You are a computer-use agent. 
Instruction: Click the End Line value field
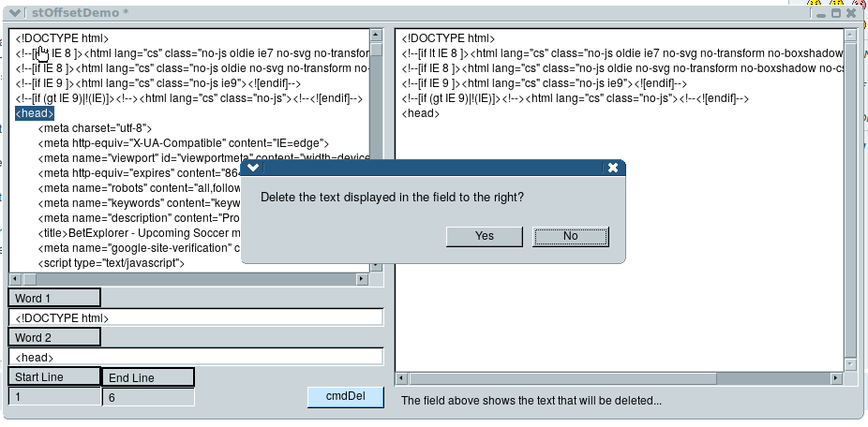point(148,397)
